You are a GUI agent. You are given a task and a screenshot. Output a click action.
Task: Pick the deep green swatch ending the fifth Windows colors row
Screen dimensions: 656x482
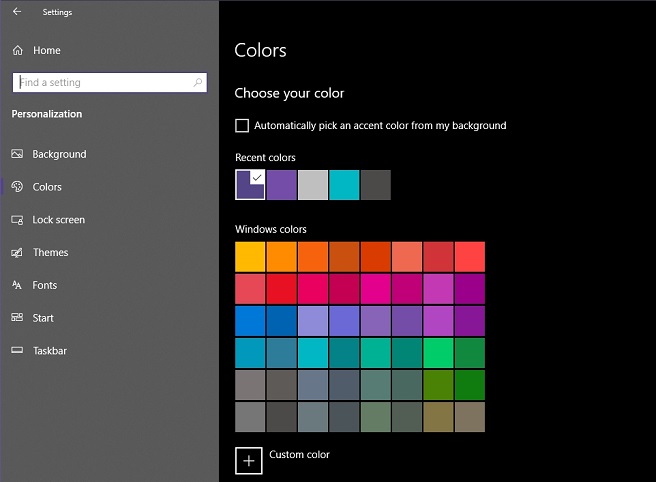point(470,385)
